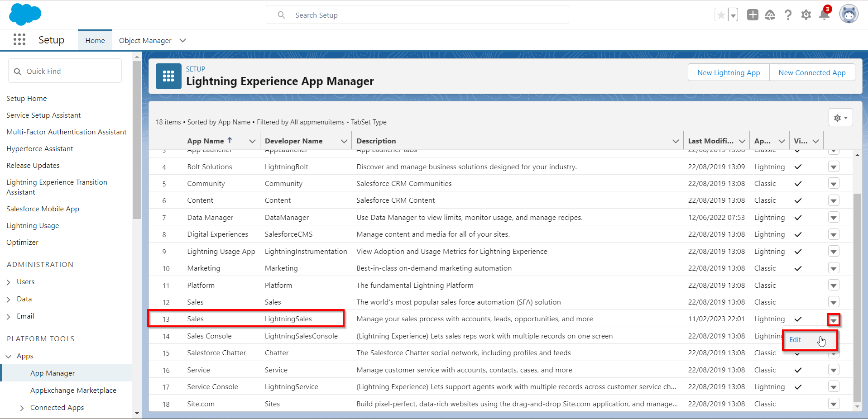Open AppExchange Marketplace in sidebar
Viewport: 868px width, 419px height.
point(73,390)
